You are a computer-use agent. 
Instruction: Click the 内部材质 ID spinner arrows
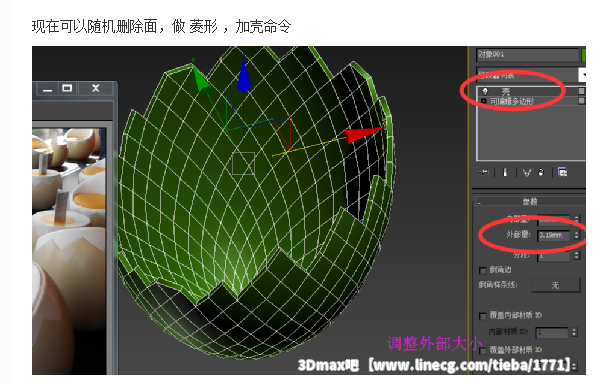(x=574, y=333)
